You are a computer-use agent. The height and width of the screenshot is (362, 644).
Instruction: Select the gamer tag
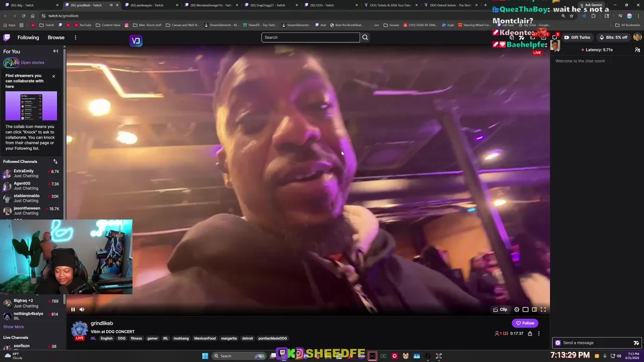pyautogui.click(x=152, y=338)
